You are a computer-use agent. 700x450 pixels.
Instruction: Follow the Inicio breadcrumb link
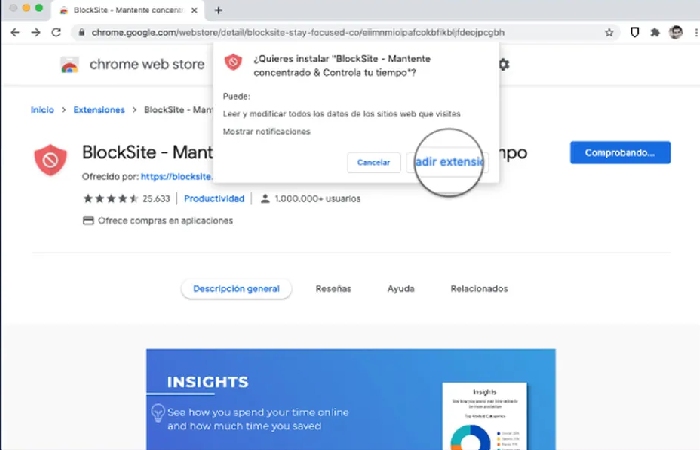(42, 110)
